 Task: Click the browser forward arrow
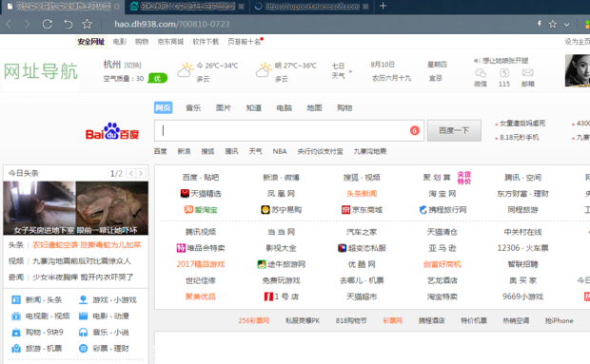pos(27,25)
